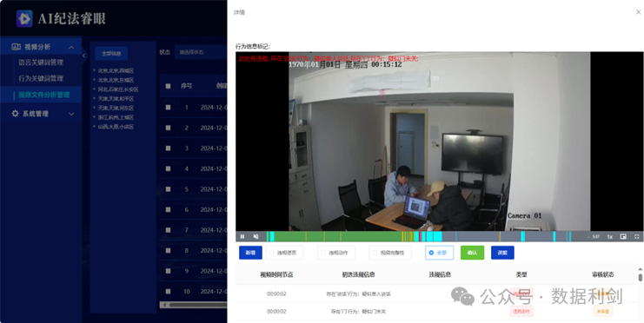Click the AI纪法睿眼 logo icon
The width and height of the screenshot is (644, 323).
24,18
